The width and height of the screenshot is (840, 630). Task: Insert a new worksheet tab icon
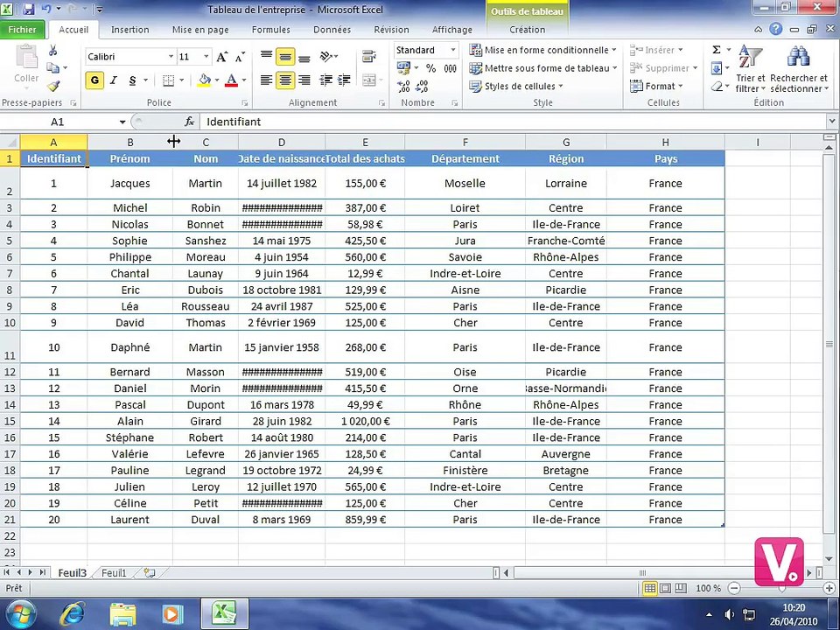150,572
